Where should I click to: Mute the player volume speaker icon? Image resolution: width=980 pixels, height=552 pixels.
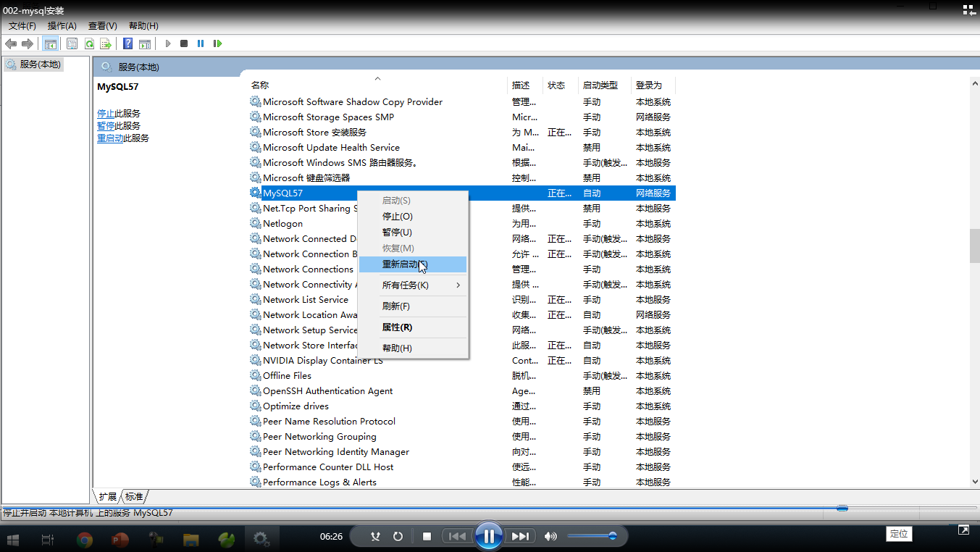[550, 537]
